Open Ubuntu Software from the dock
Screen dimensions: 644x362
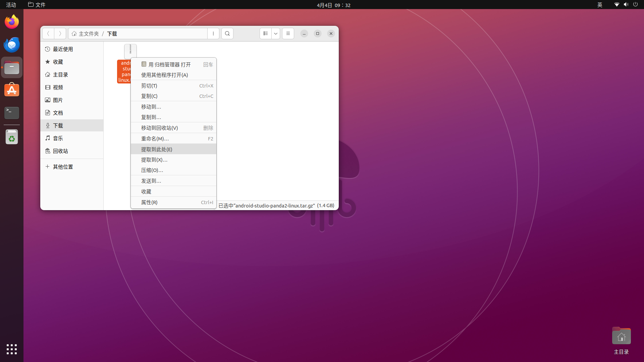(12, 90)
